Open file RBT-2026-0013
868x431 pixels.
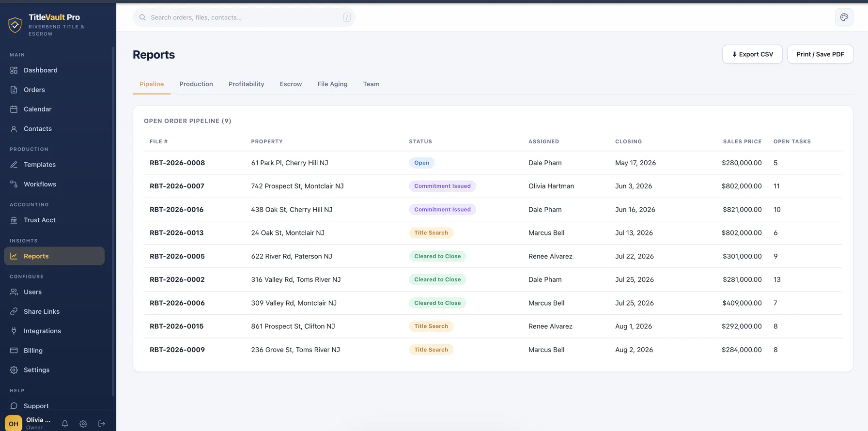(x=177, y=233)
